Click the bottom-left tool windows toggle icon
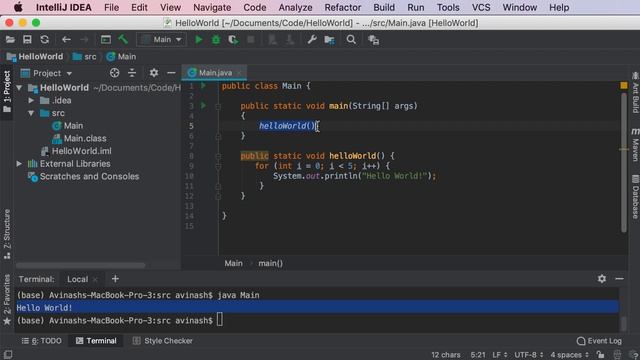Screen dimensions: 640x360 (x=8, y=354)
